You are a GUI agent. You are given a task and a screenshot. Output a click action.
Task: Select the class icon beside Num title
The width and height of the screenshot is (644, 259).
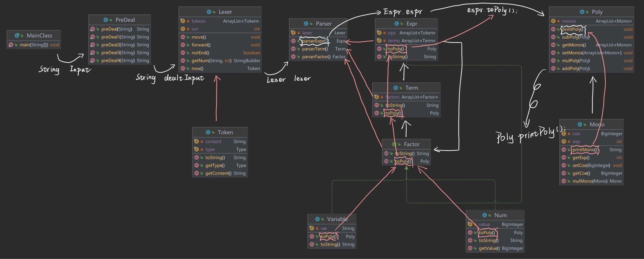click(485, 215)
